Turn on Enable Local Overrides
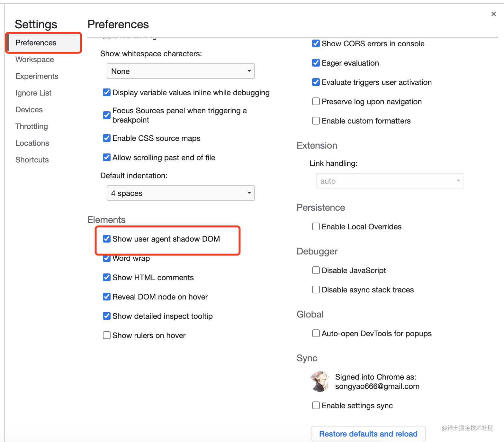 tap(316, 226)
